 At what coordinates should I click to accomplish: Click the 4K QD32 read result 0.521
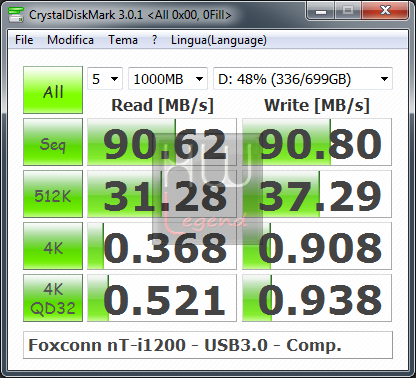(x=162, y=298)
